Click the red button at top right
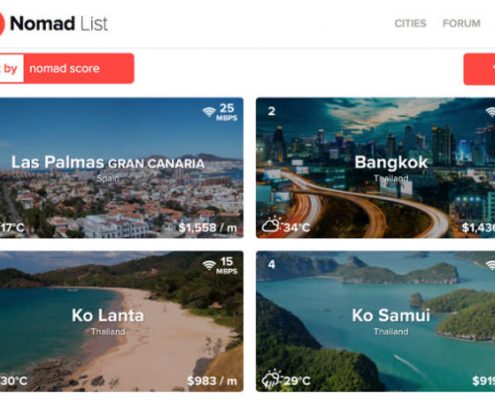 479,69
